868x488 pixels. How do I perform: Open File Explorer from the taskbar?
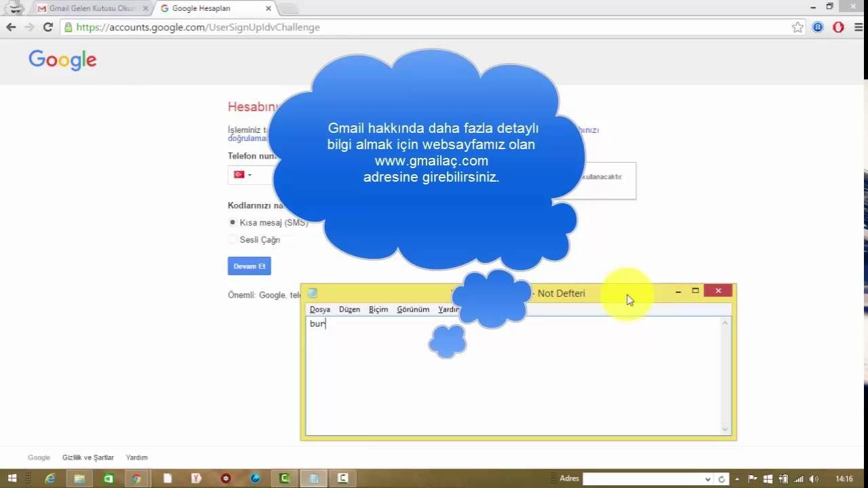coord(79,479)
